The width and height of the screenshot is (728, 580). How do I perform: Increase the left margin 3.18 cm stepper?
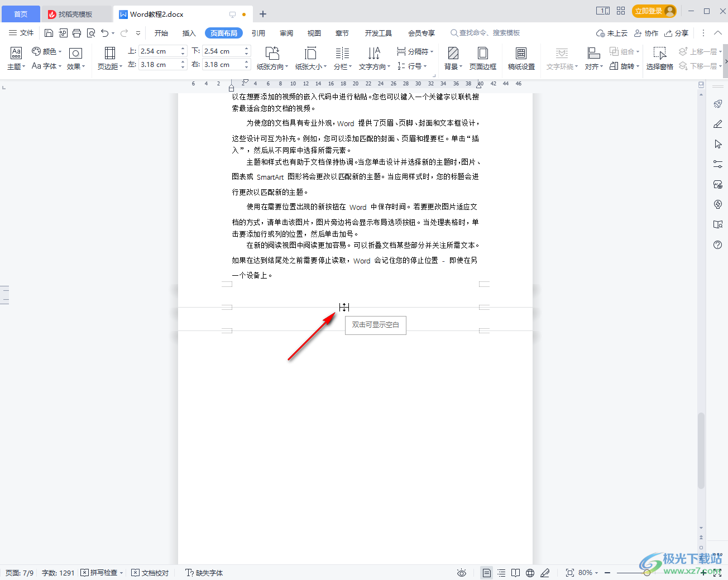183,62
